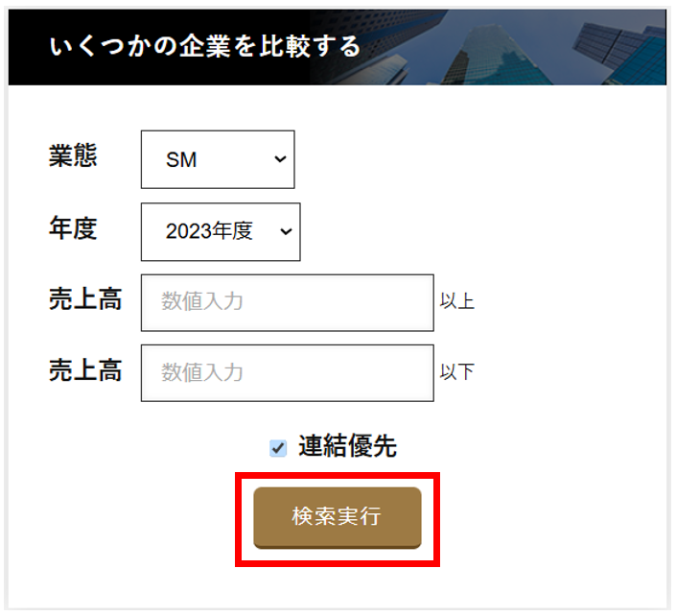Image resolution: width=676 pixels, height=616 pixels.
Task: Click the chevron arrow on the 業態 select
Action: pos(280,159)
